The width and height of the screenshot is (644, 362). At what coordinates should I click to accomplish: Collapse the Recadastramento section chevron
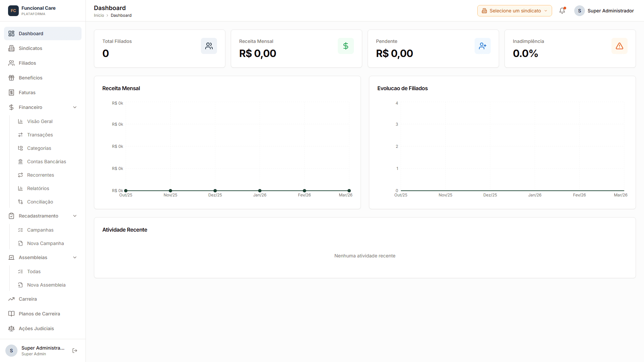coord(75,216)
